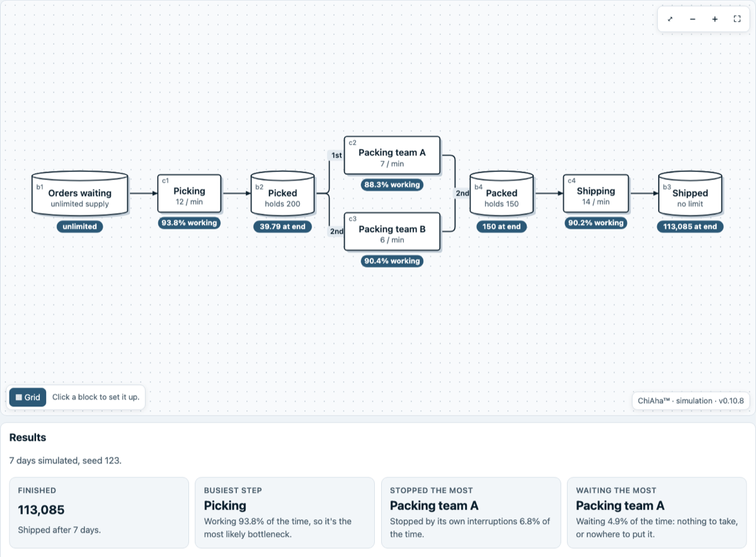Image resolution: width=756 pixels, height=557 pixels.
Task: Select the Orders waiting buffer block
Action: click(79, 193)
